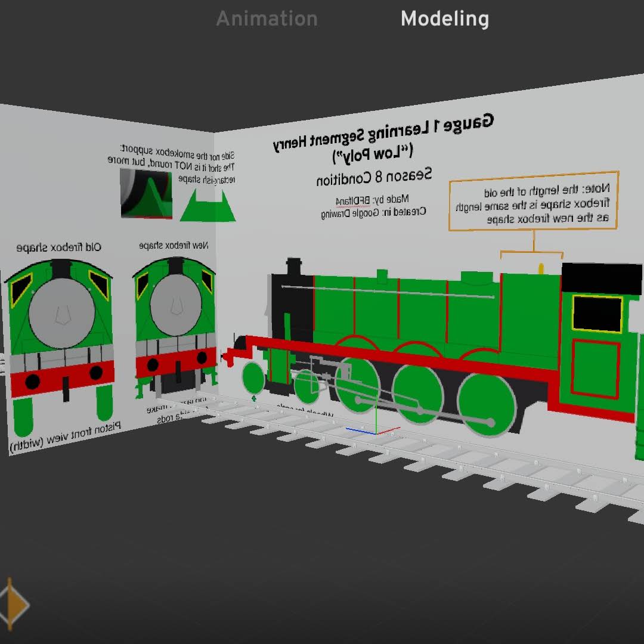
Task: Click the black chimney on the locomotive
Action: [x=293, y=267]
